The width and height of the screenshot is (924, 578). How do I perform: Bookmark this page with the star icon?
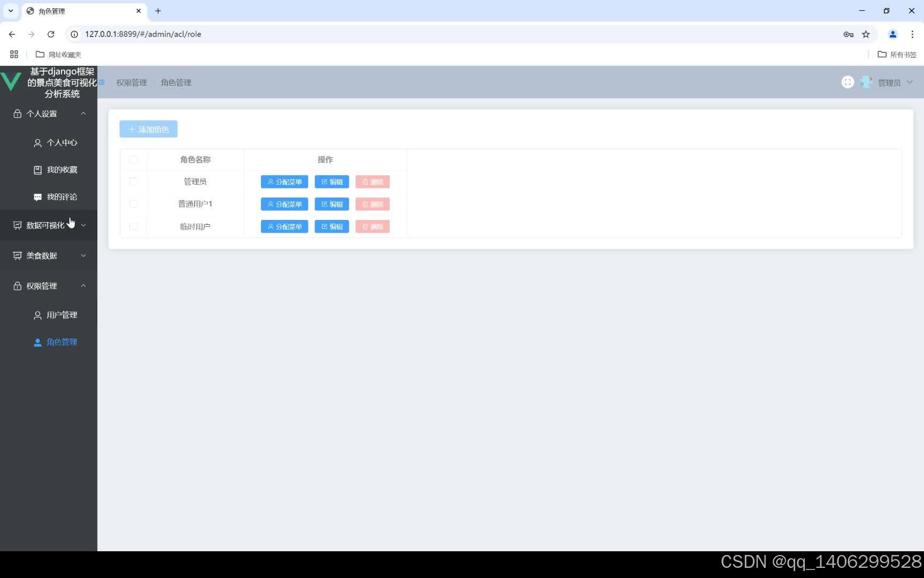866,34
